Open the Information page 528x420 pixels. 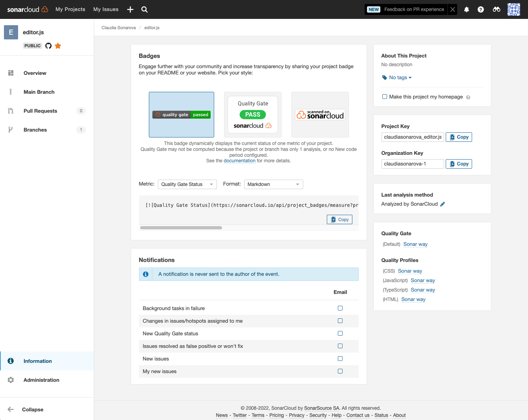(47, 361)
